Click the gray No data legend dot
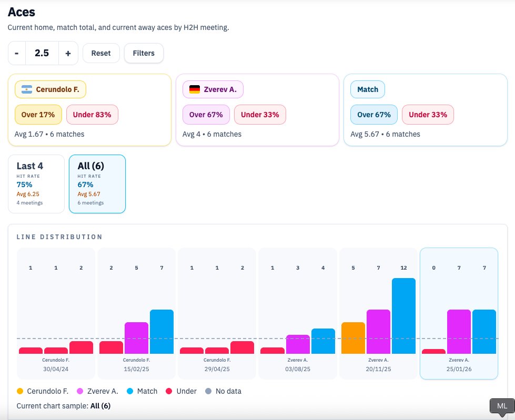 coord(209,391)
